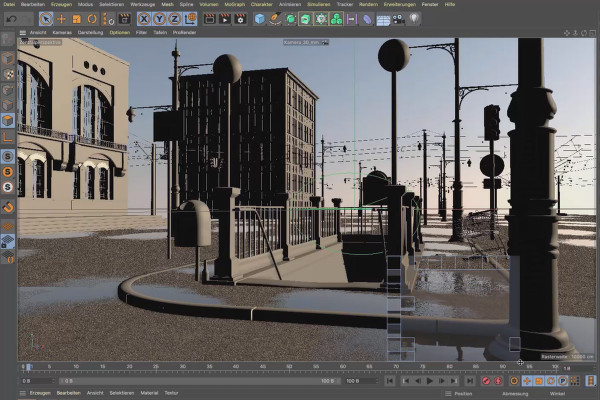Click viewport pan navigation icon top right

pyautogui.click(x=567, y=33)
